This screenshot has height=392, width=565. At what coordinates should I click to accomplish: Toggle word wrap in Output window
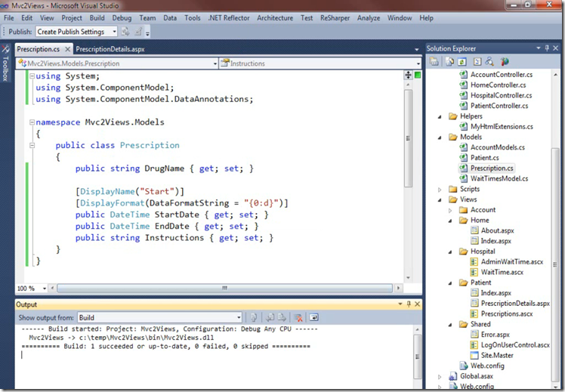pyautogui.click(x=314, y=317)
